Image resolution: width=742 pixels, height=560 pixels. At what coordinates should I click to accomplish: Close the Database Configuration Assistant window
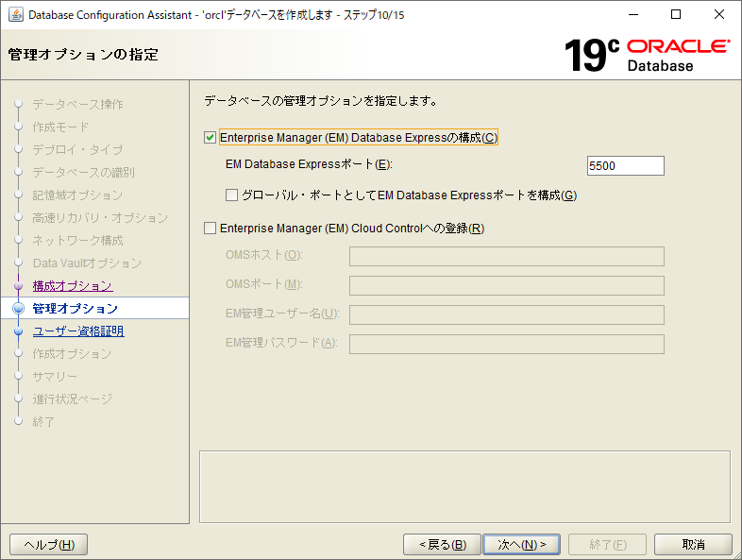click(719, 15)
